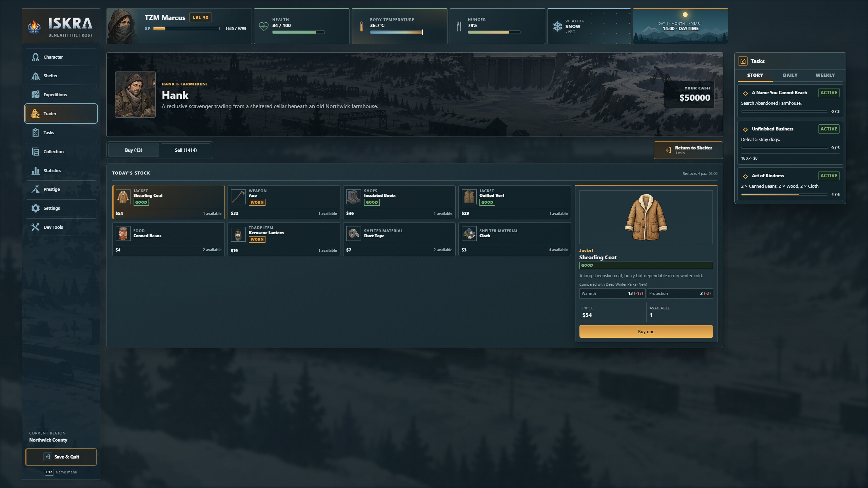The height and width of the screenshot is (488, 868).
Task: Select the Story tasks tab
Action: tap(755, 75)
